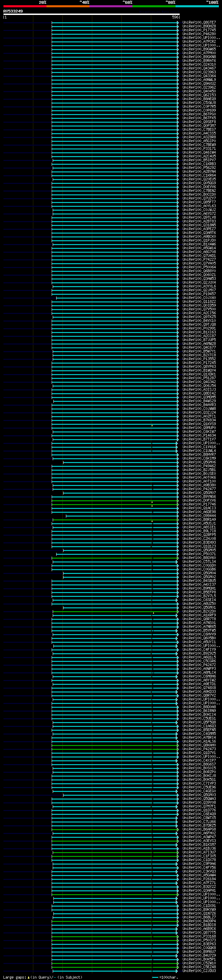This screenshot has height=980, width=222.
Task: Choose the UniRef100_B8GV60 hit
Action: point(199,558)
